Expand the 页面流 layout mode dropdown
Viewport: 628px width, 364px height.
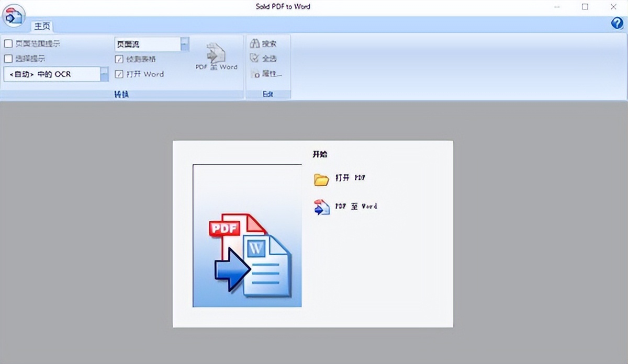[x=185, y=44]
